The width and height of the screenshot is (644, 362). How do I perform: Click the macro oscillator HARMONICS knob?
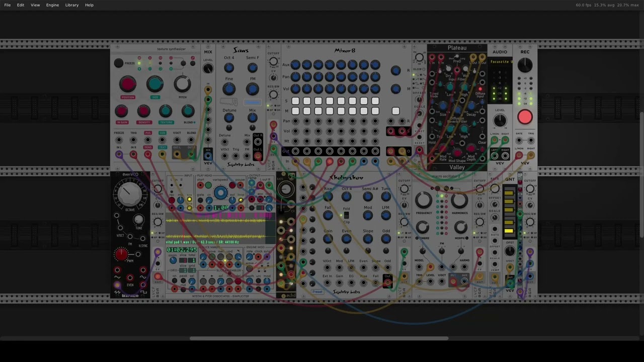click(459, 200)
